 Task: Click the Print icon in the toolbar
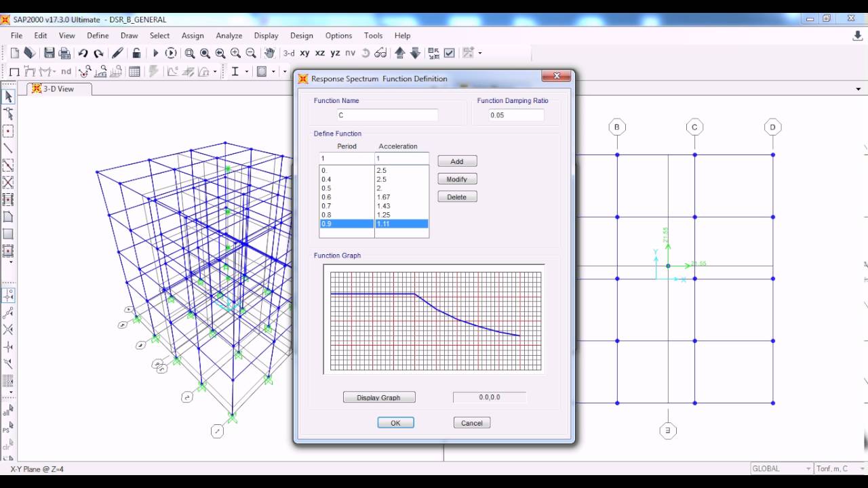65,53
